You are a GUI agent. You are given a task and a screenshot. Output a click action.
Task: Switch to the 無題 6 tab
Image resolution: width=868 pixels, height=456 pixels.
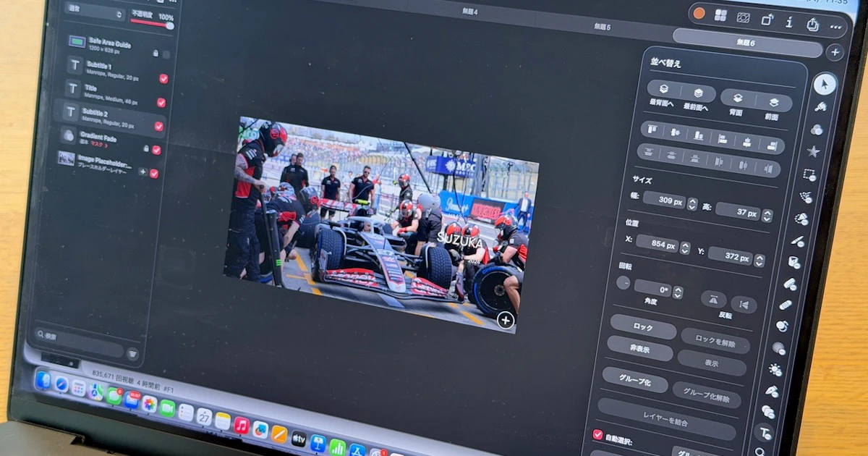746,43
